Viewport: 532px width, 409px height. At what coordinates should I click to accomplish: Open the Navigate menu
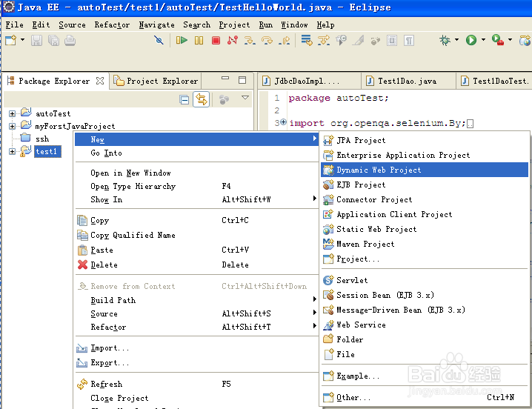[x=157, y=24]
